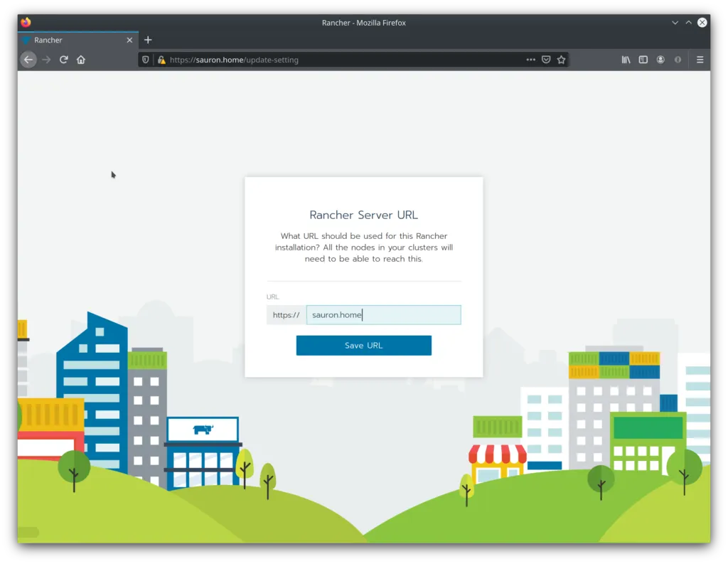
Task: Open the Firefox hamburger menu
Action: pos(700,60)
